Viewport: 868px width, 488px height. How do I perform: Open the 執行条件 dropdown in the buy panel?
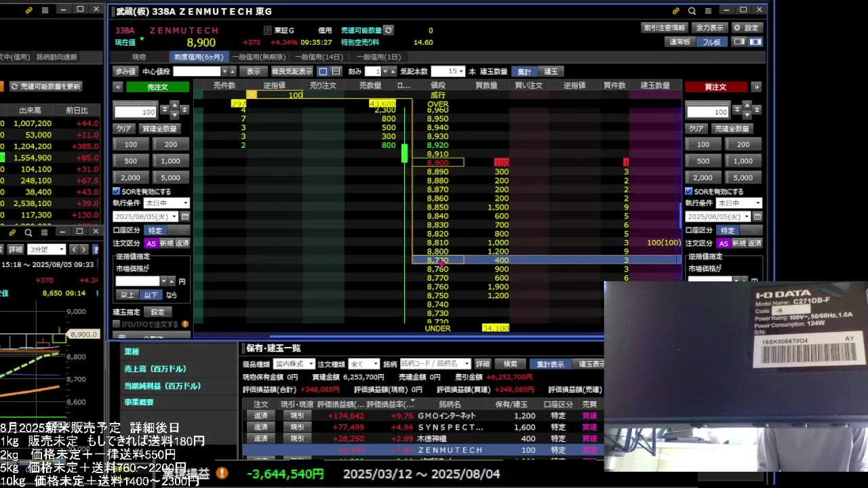[x=739, y=203]
